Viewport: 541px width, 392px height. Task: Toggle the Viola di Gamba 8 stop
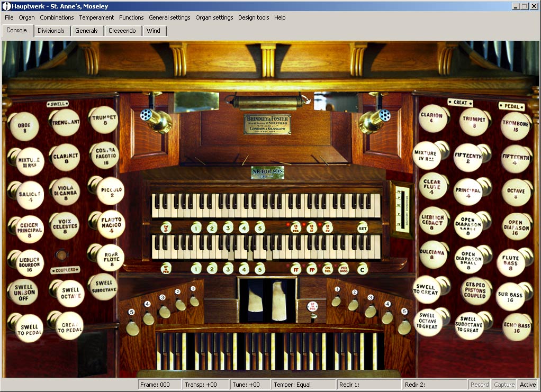66,192
